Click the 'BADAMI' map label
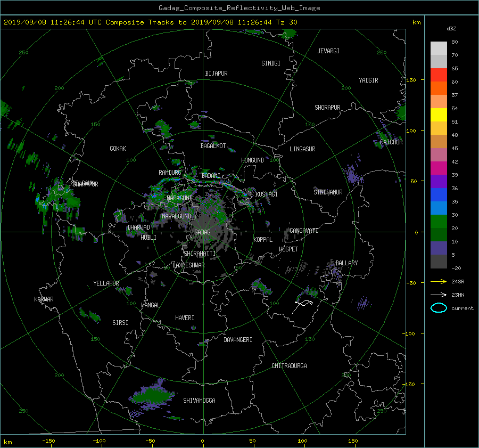The height and width of the screenshot is (448, 479). pos(211,176)
